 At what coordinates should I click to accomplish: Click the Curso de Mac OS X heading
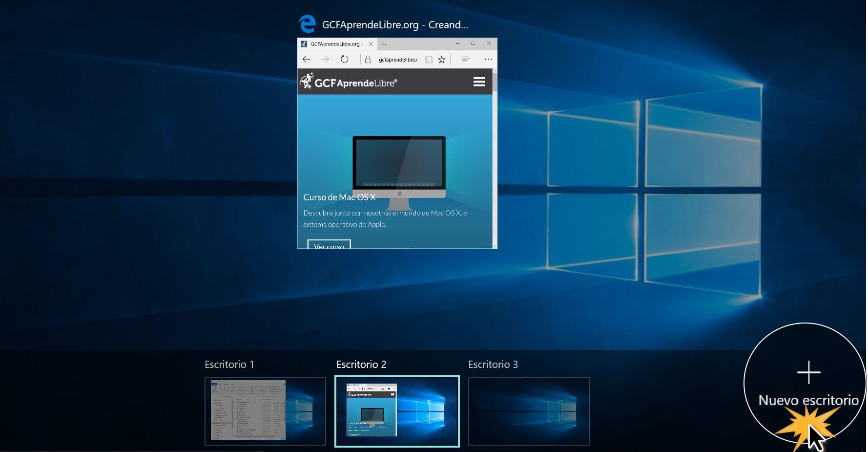pyautogui.click(x=339, y=197)
